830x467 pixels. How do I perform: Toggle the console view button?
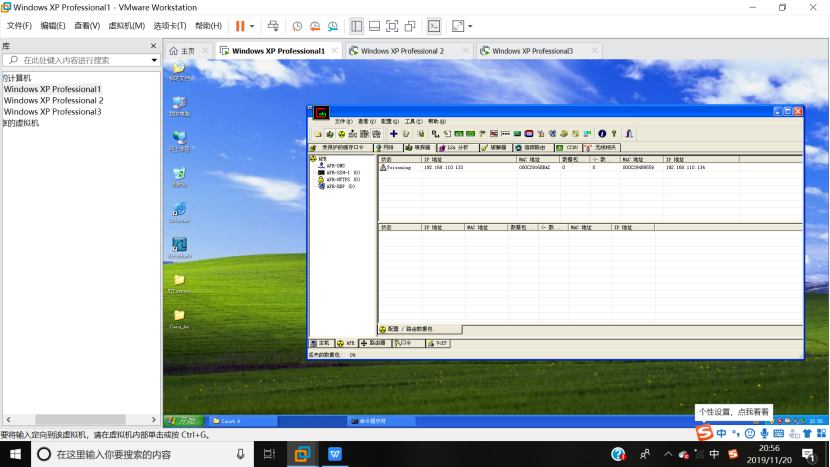pyautogui.click(x=434, y=26)
